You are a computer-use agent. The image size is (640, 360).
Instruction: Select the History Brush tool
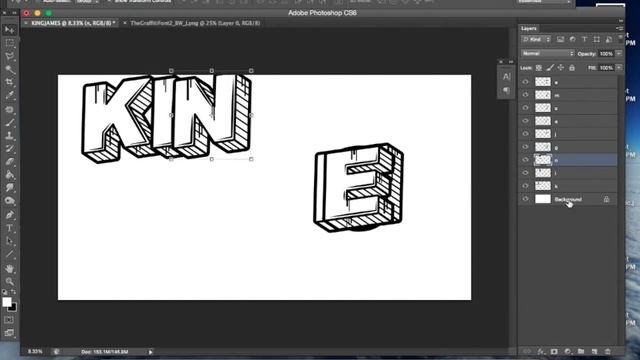pyautogui.click(x=9, y=149)
